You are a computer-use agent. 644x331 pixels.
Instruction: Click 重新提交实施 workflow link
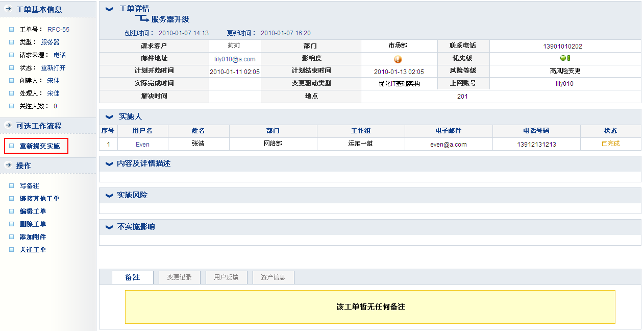(40, 147)
